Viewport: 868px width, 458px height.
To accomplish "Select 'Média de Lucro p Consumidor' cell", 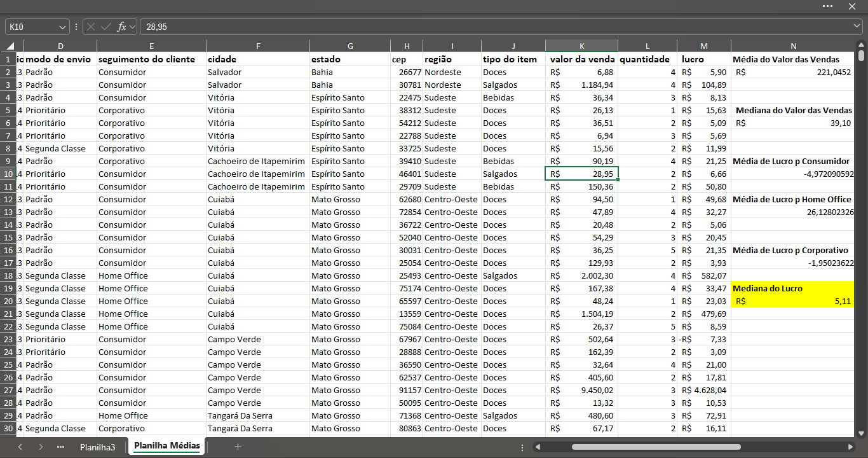I will 793,161.
